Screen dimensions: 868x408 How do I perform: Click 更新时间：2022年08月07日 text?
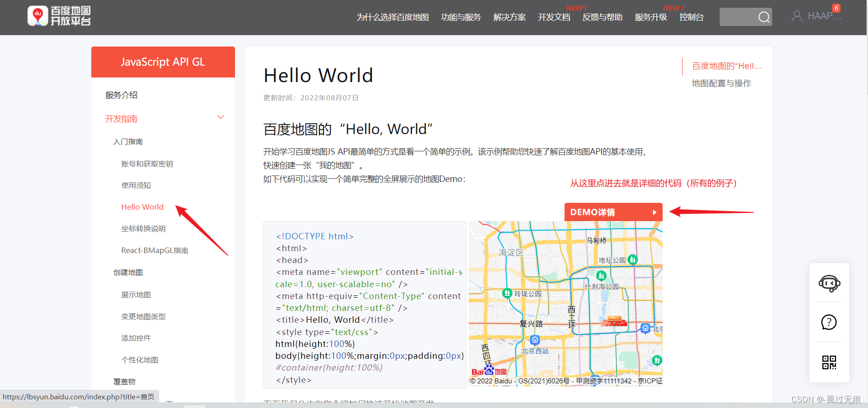(x=311, y=98)
